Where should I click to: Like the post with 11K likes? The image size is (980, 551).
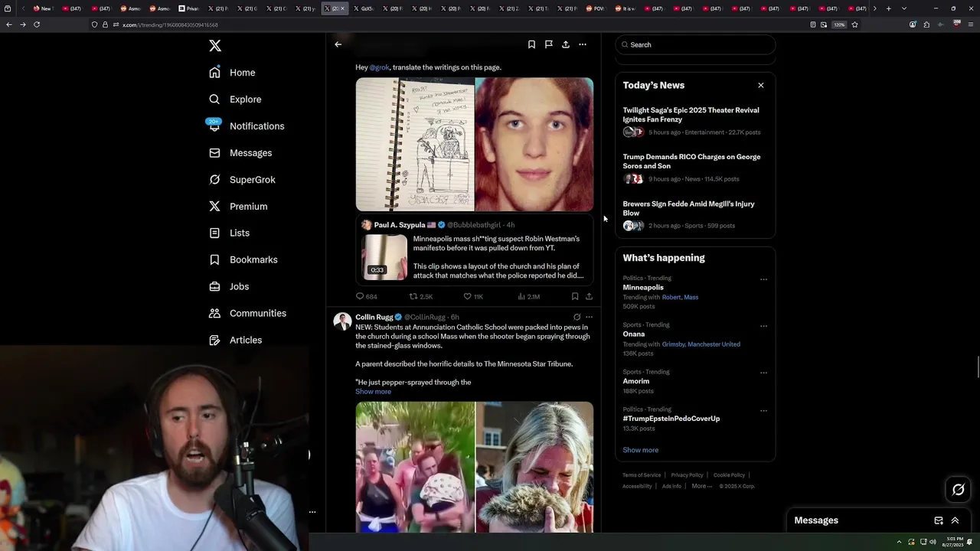click(467, 296)
